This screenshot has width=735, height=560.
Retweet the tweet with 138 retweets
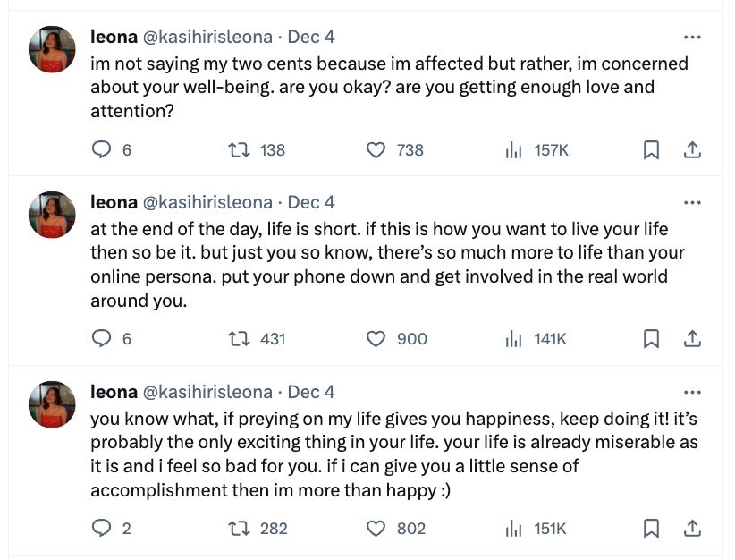(x=239, y=150)
